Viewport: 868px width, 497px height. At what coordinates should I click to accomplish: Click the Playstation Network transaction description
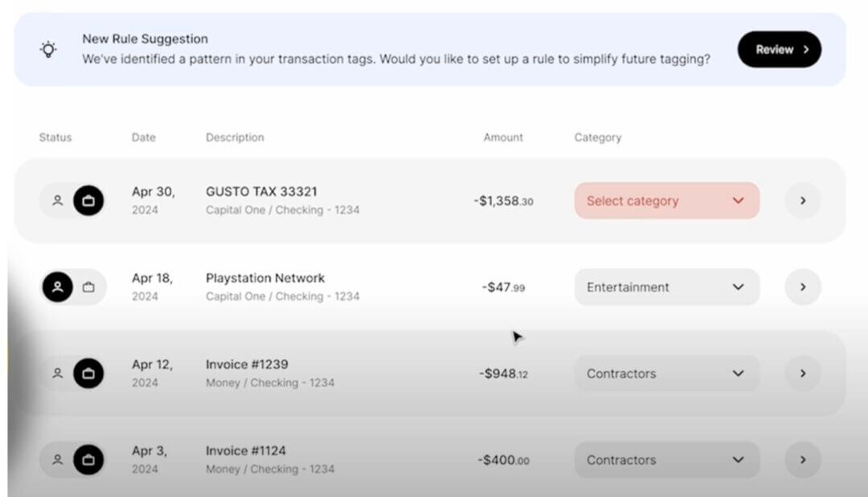coord(265,279)
